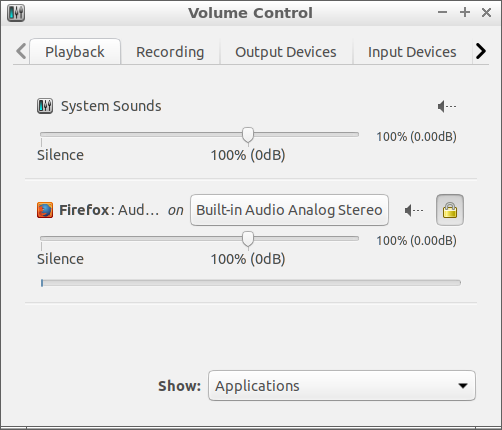The width and height of the screenshot is (502, 430).
Task: Click the System Sounds volume slider handle
Action: pos(248,135)
